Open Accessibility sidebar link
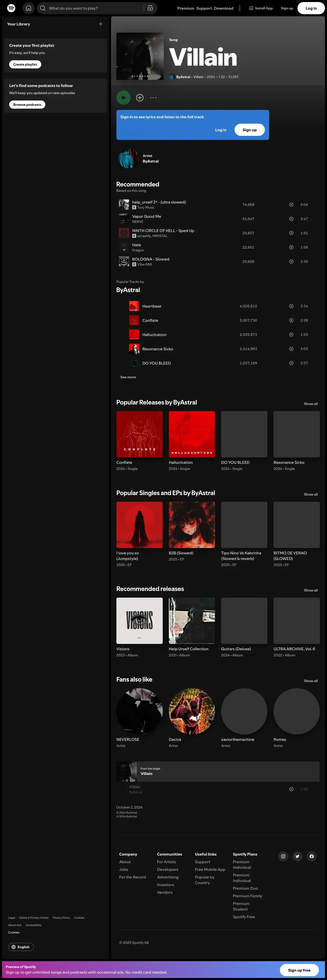The height and width of the screenshot is (980, 327). click(34, 925)
